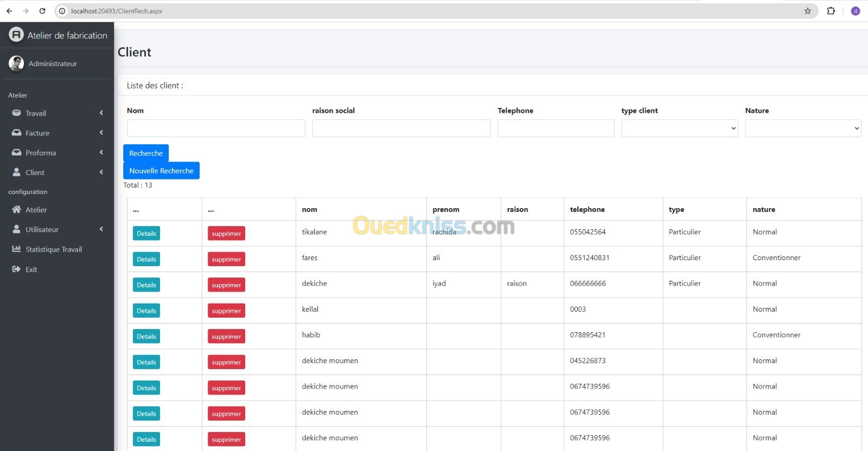868x451 pixels.
Task: Open Details for client tikalane
Action: coord(146,234)
